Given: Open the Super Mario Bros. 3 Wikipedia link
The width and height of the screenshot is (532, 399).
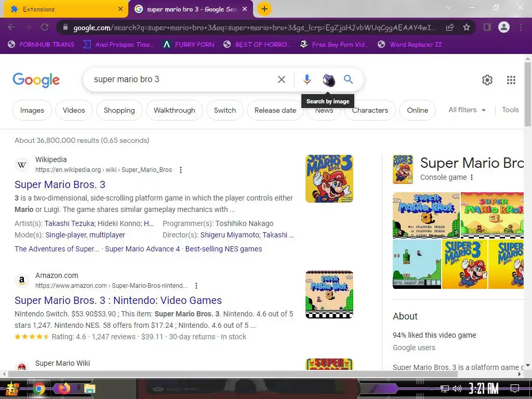Looking at the screenshot, I should 60,184.
